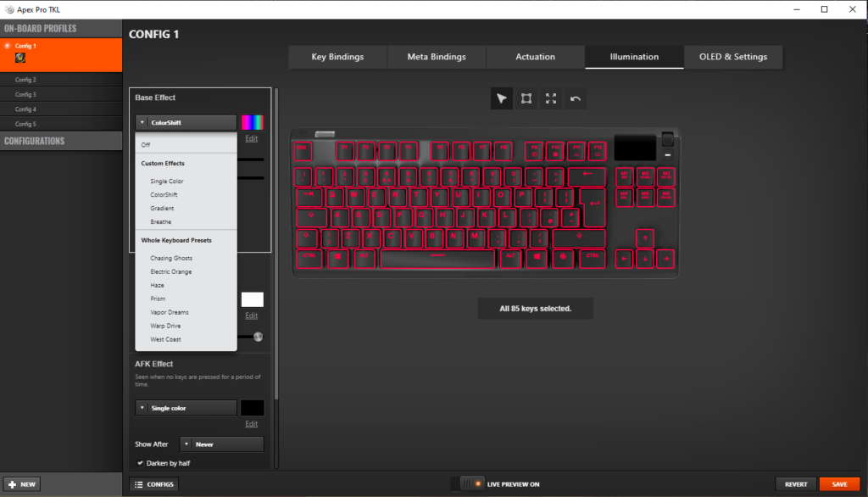Click the left arrow key on keyboard

pos(624,259)
